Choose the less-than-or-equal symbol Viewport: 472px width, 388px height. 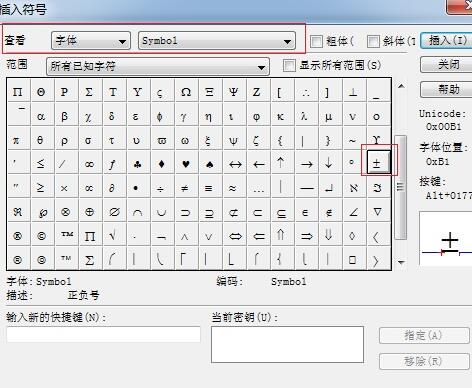coord(41,163)
